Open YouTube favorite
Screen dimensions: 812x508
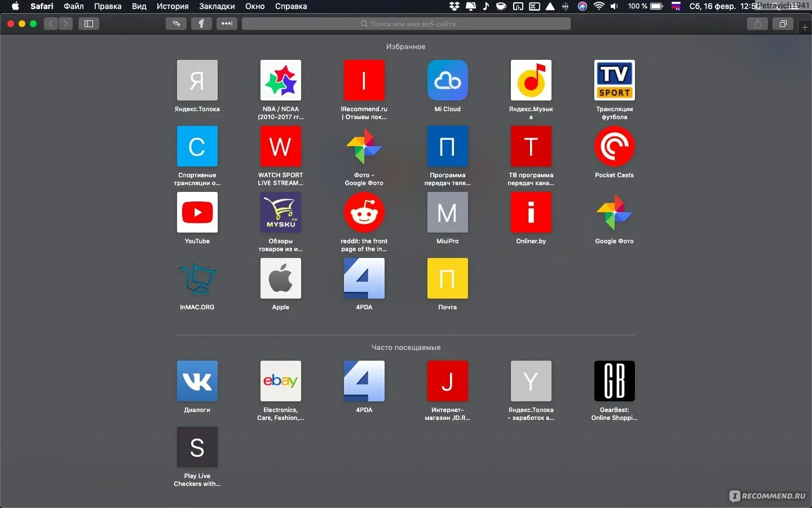pos(197,212)
